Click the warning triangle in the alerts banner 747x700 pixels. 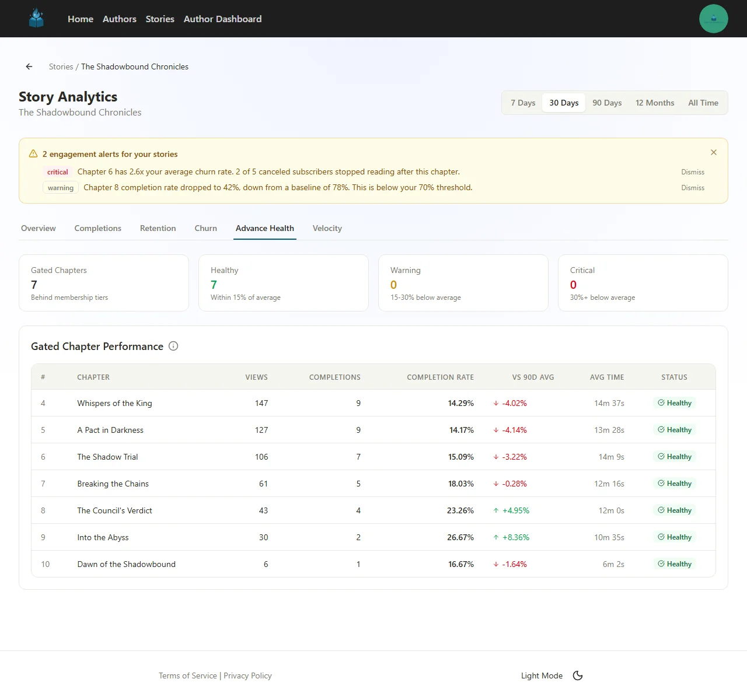pos(33,153)
